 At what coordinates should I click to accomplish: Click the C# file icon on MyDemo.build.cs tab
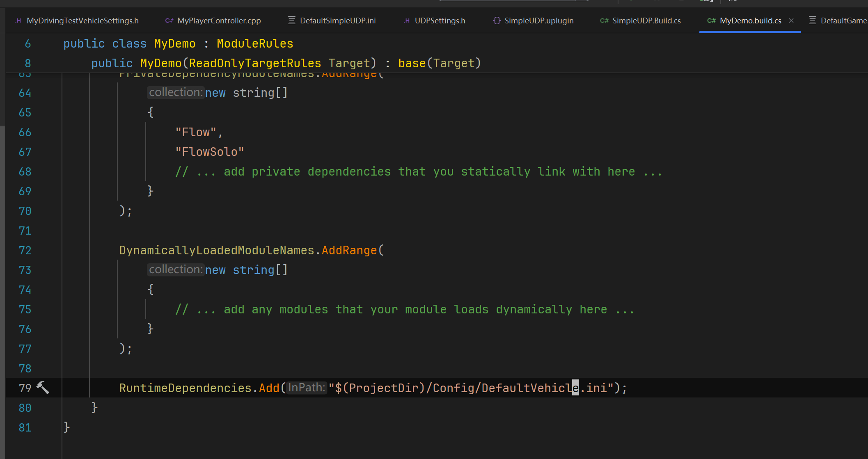[x=711, y=21]
